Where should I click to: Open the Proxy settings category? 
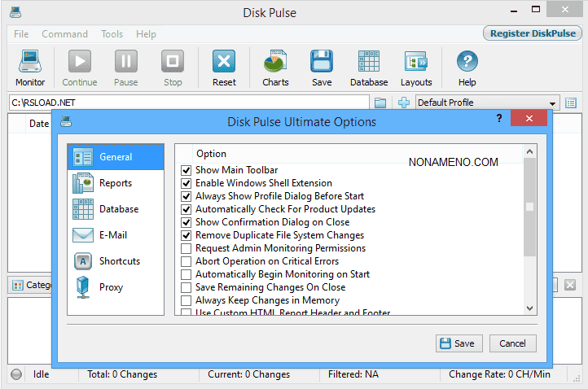(x=112, y=287)
